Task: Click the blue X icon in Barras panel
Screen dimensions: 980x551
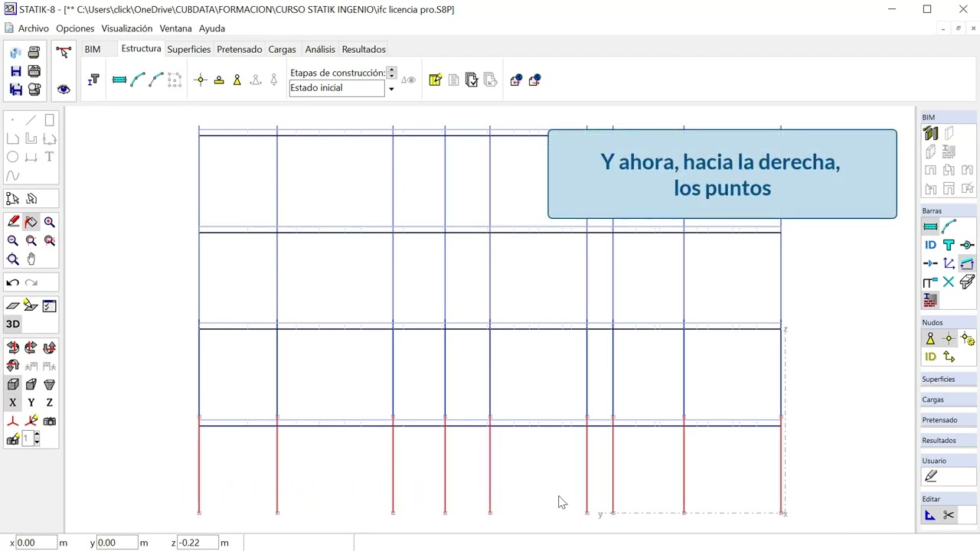Action: coord(949,282)
